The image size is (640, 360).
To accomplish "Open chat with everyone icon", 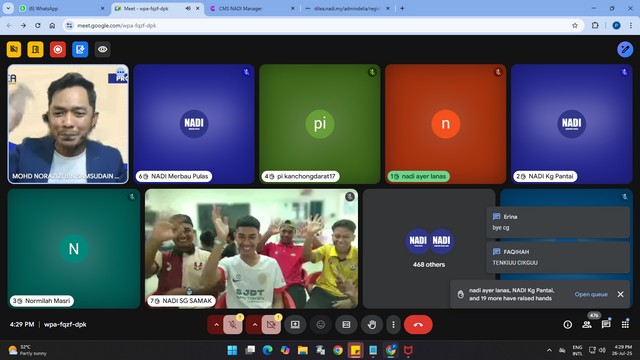I will pos(606,324).
